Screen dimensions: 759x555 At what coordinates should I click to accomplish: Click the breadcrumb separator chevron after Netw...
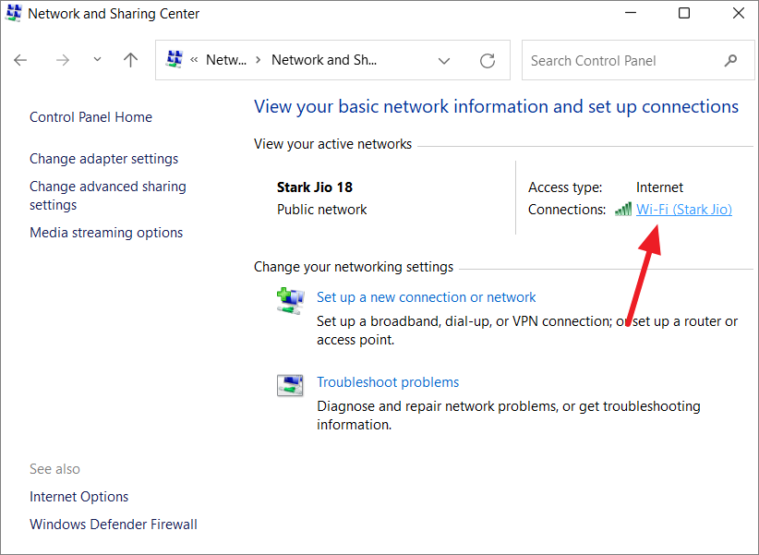tap(258, 60)
